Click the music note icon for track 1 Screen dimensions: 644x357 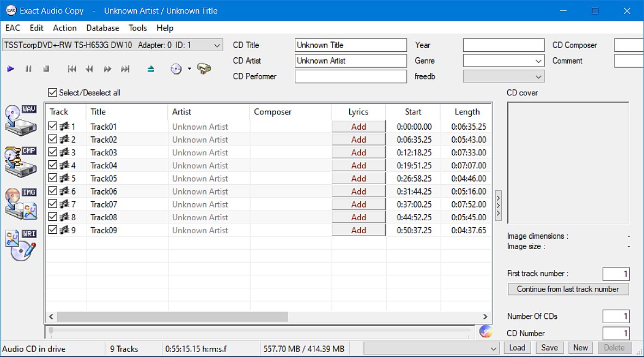(64, 126)
